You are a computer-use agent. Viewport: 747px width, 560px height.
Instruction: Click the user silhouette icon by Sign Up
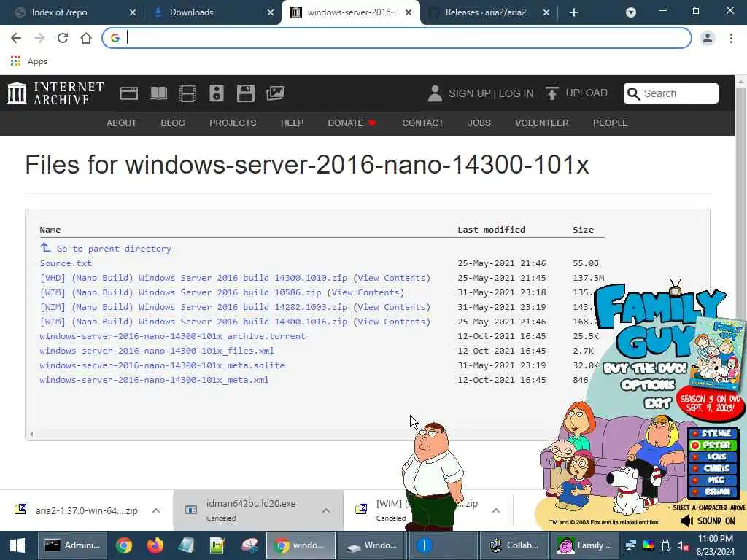tap(435, 93)
